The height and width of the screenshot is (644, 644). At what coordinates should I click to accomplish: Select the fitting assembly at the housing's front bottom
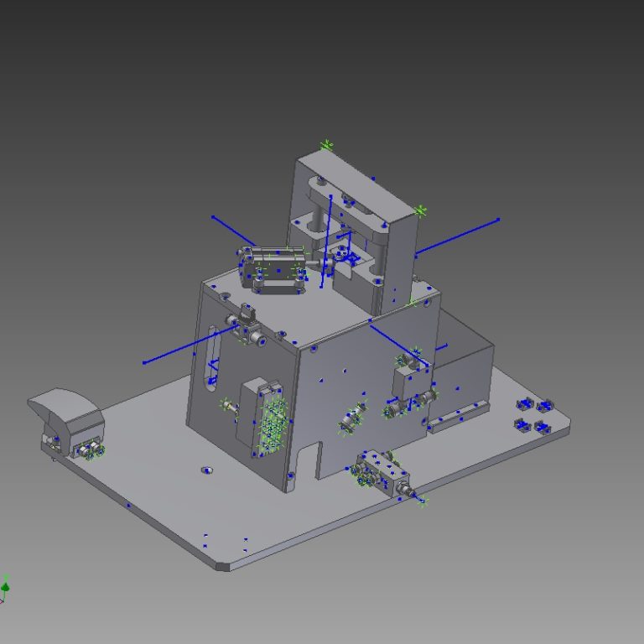click(x=382, y=475)
